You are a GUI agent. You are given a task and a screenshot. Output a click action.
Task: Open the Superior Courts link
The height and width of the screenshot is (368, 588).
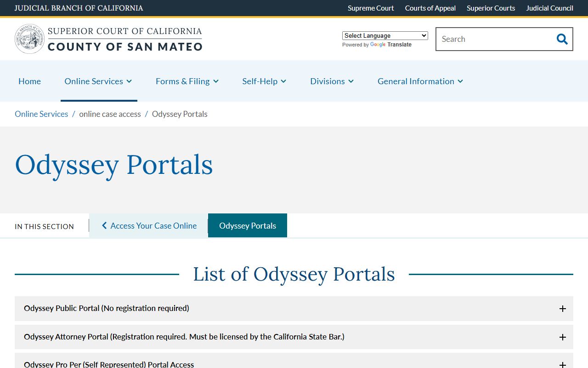[491, 8]
